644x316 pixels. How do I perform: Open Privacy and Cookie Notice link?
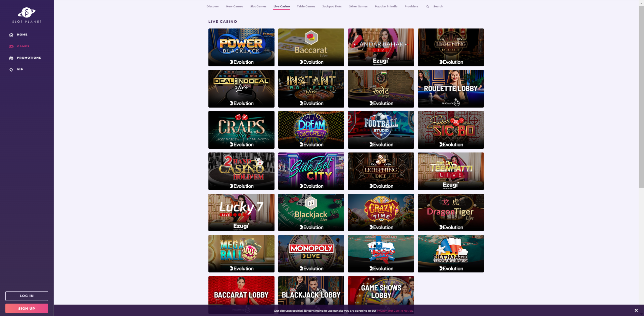click(x=395, y=311)
